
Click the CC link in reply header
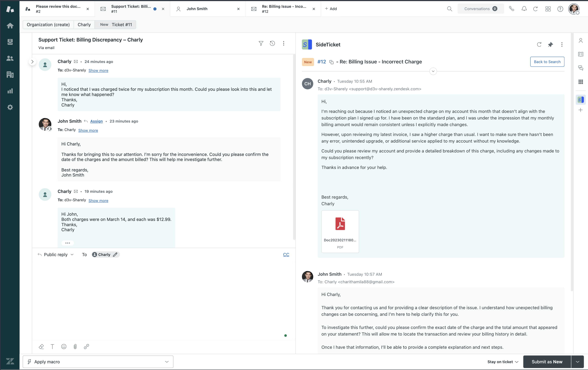click(x=286, y=254)
